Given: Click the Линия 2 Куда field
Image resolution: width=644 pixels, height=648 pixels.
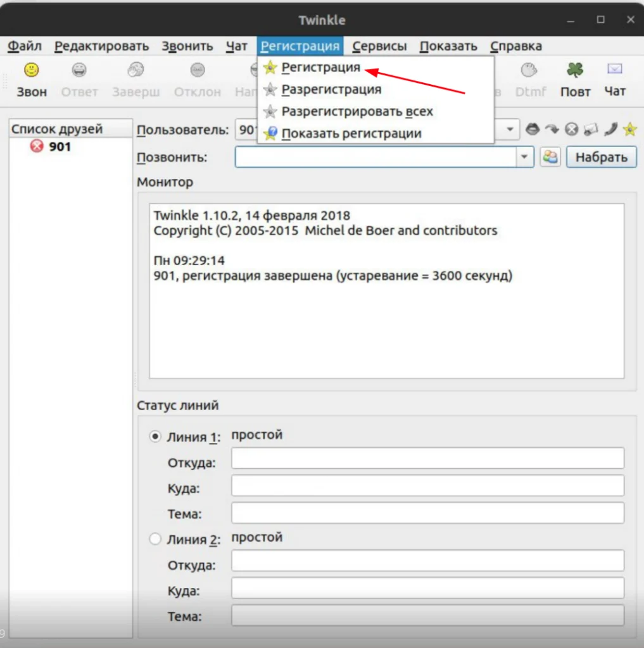Looking at the screenshot, I should click(x=427, y=588).
